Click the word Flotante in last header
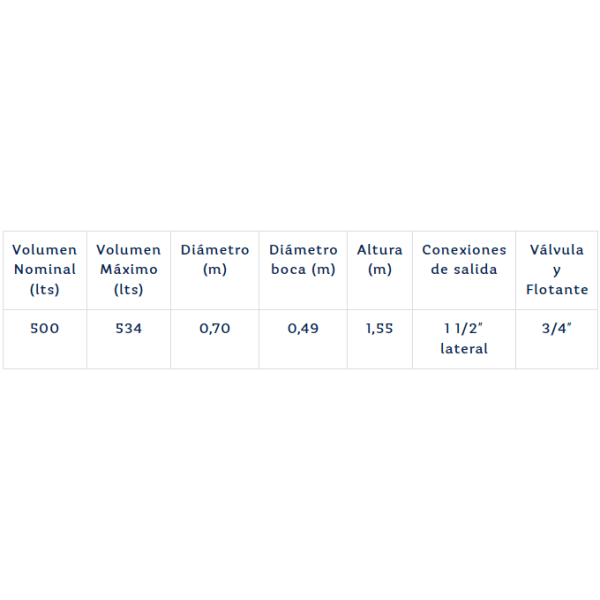 coord(556,290)
